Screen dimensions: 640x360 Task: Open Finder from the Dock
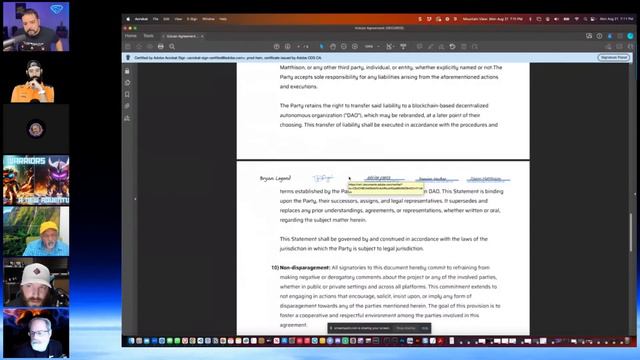(131, 341)
